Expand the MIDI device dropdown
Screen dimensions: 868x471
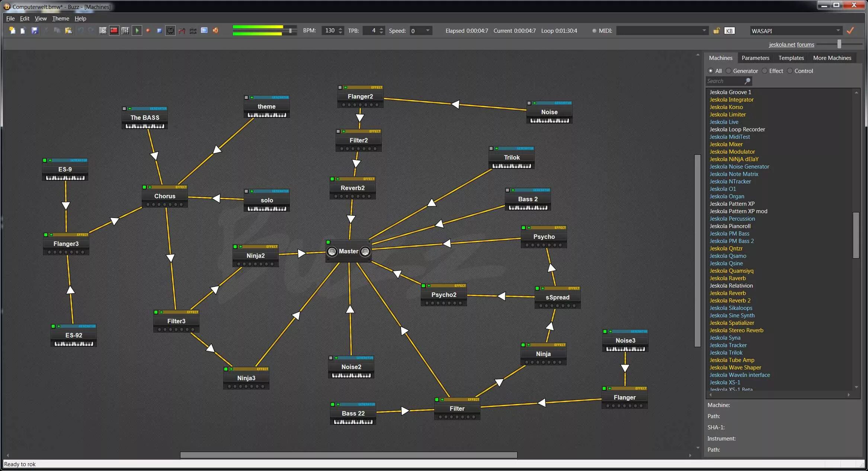(704, 31)
